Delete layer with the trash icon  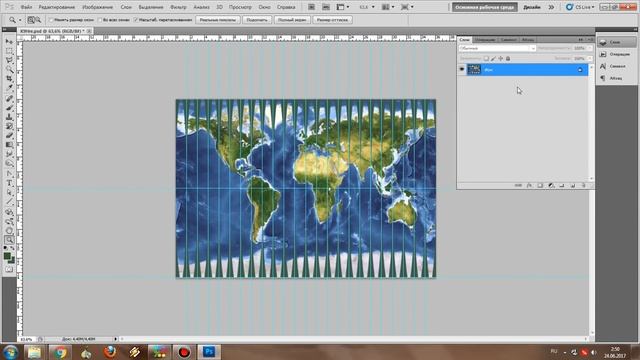pos(584,185)
